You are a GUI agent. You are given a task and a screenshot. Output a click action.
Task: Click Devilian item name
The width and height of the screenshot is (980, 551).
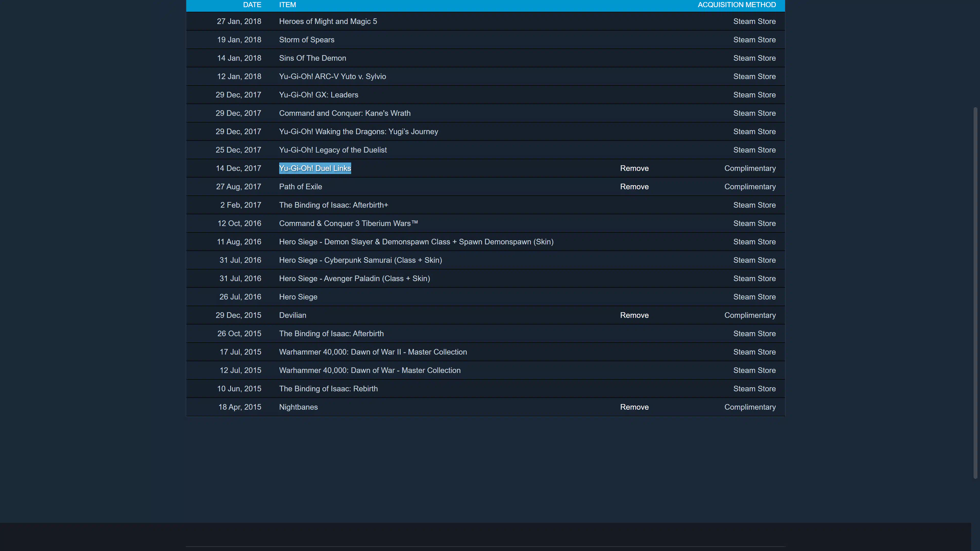pos(292,315)
